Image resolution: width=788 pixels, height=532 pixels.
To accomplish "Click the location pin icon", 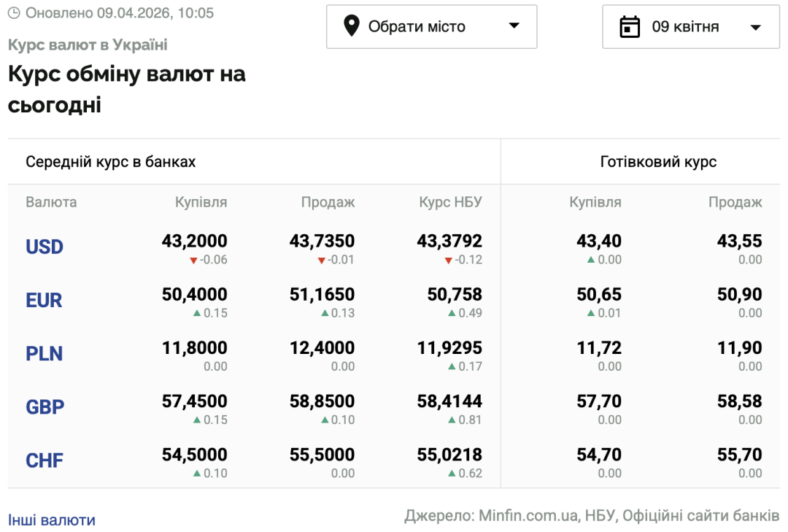I will click(x=352, y=26).
